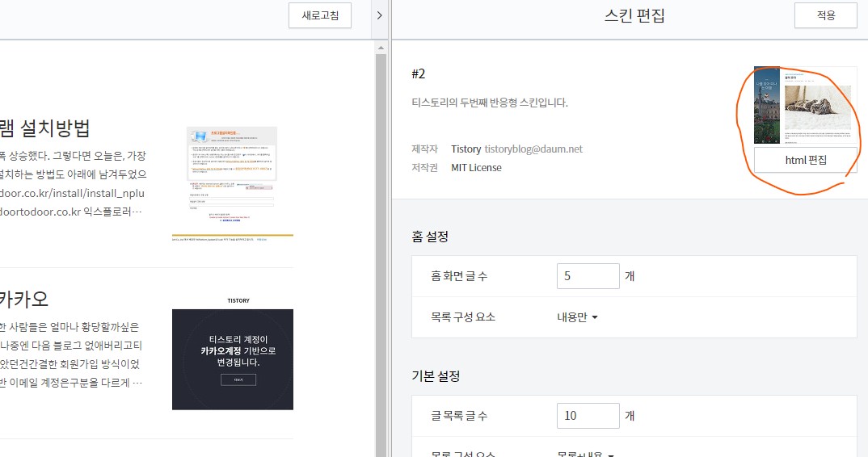The height and width of the screenshot is (457, 868).
Task: Click the preview panel vertical scrollbar track
Action: tap(381, 254)
